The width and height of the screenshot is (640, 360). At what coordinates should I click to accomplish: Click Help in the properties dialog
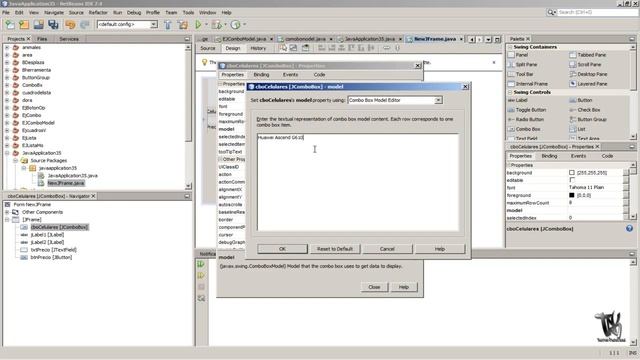(x=404, y=287)
